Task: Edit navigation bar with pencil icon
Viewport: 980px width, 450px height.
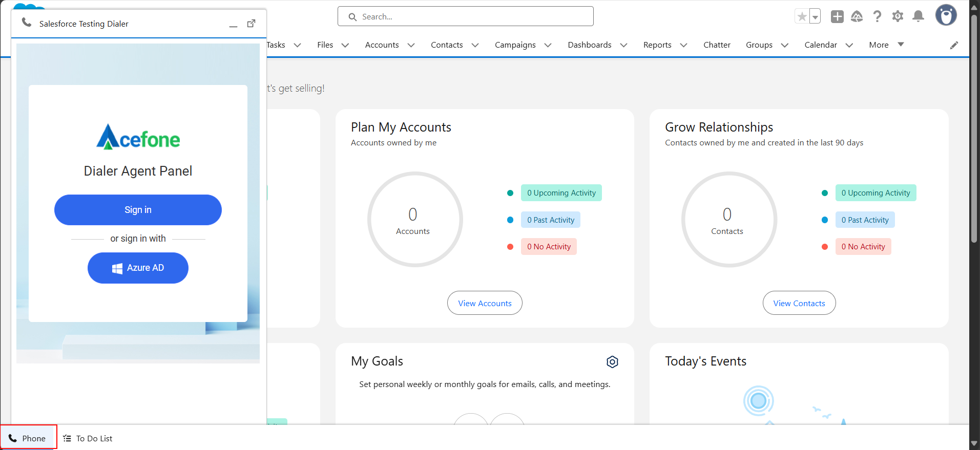Action: coord(954,45)
